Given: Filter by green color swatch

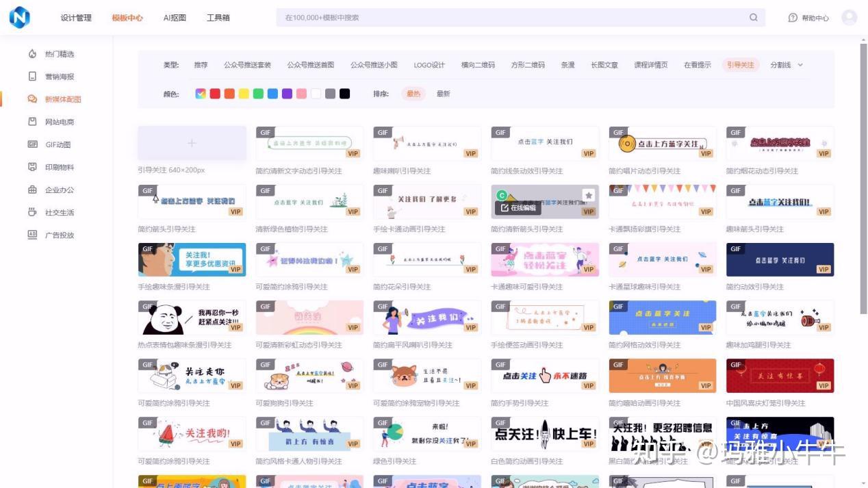Looking at the screenshot, I should (258, 94).
